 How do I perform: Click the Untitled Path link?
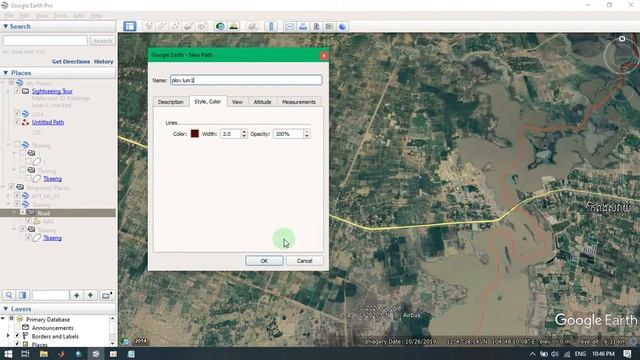point(48,122)
